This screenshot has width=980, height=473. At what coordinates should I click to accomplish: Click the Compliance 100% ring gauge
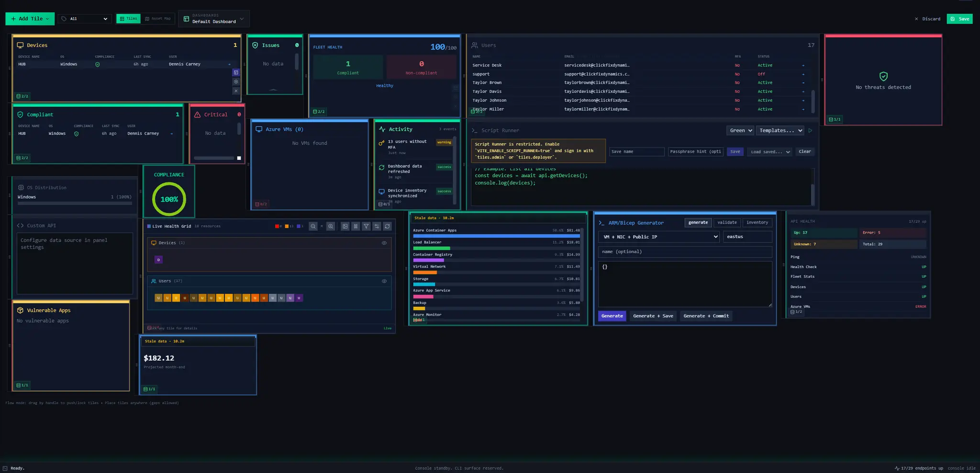(x=169, y=199)
